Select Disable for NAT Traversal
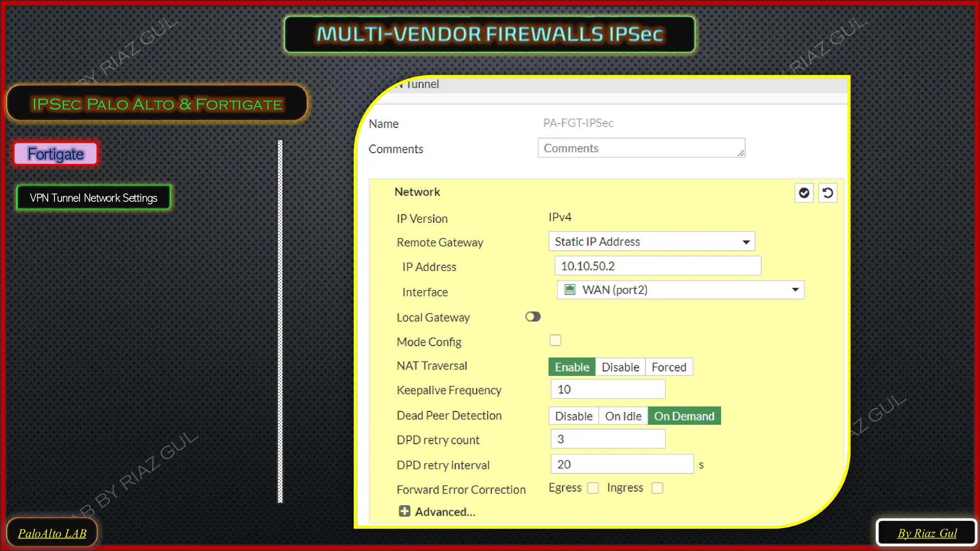 [x=620, y=367]
